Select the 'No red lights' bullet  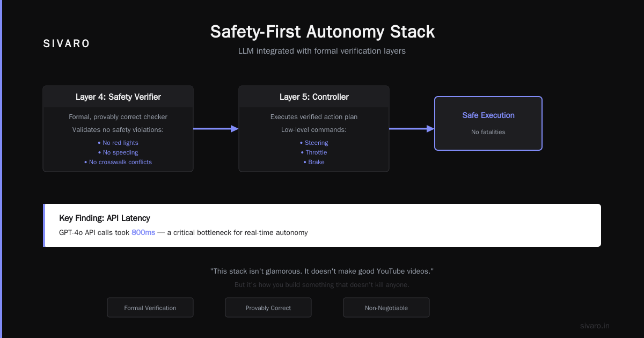pos(118,143)
